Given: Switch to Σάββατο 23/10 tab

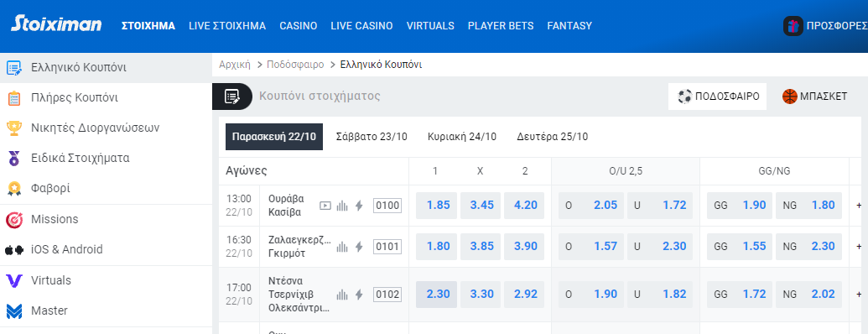Looking at the screenshot, I should (x=372, y=137).
